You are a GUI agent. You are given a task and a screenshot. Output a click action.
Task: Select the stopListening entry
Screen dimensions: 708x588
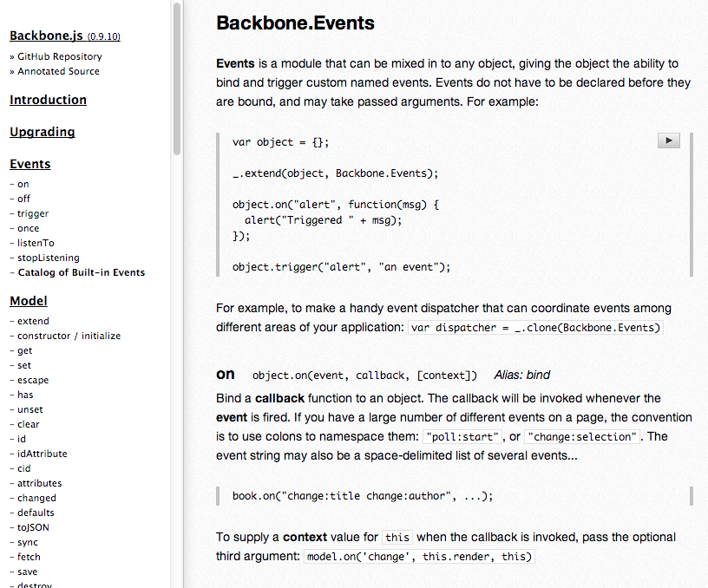coord(48,258)
